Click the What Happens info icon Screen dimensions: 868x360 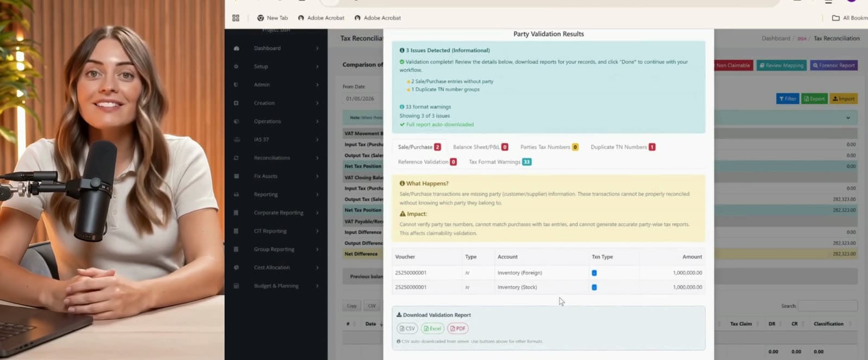402,183
